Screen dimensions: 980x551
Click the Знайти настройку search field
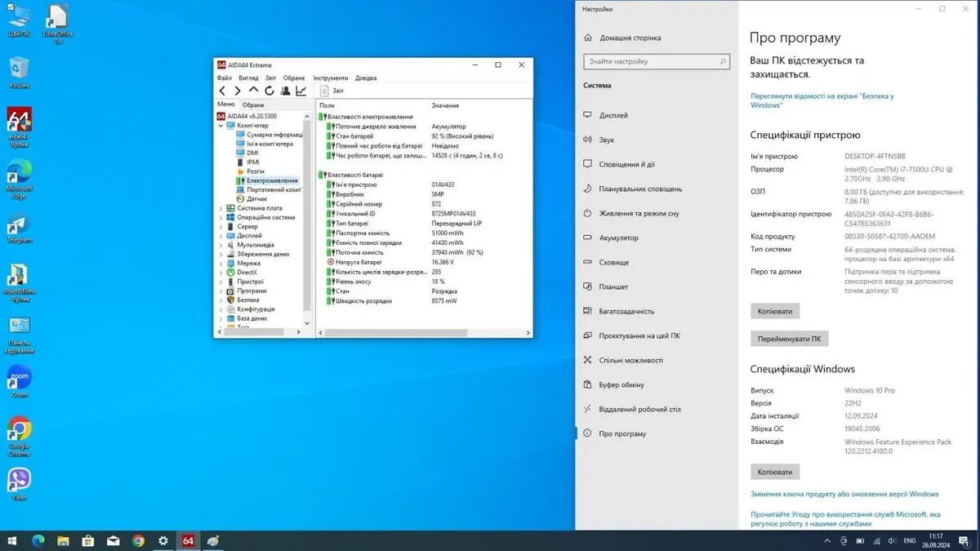(x=649, y=61)
